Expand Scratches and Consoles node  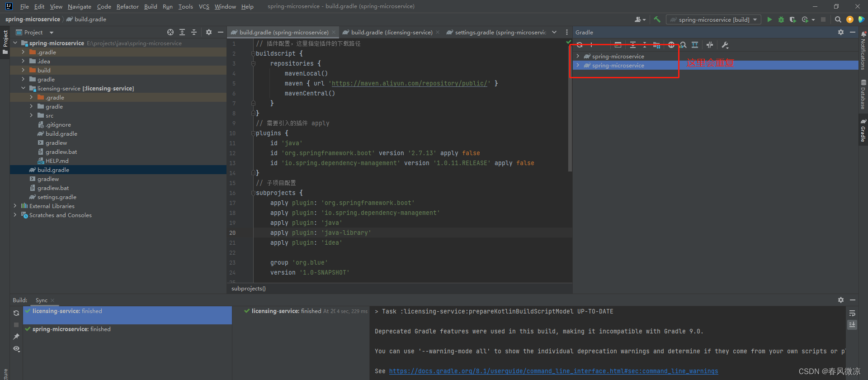coord(15,215)
